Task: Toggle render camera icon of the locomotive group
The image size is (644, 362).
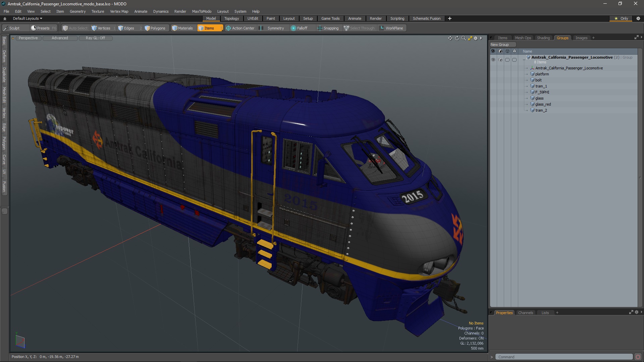Action: point(500,60)
